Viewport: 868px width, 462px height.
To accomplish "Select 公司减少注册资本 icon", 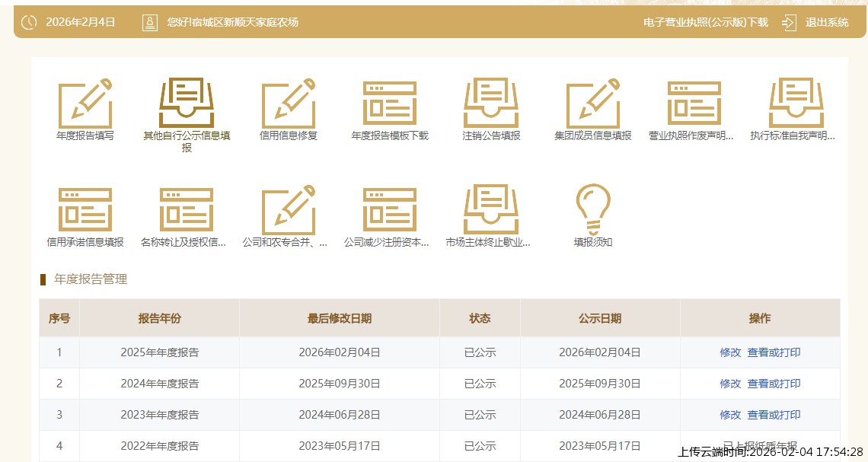I will (390, 209).
